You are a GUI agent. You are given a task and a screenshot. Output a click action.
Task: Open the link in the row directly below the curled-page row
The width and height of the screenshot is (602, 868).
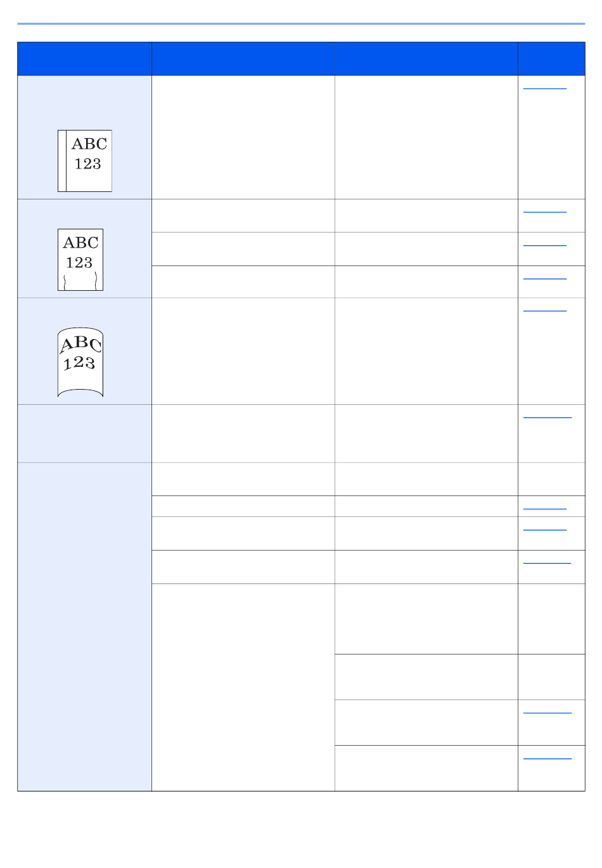pyautogui.click(x=548, y=416)
